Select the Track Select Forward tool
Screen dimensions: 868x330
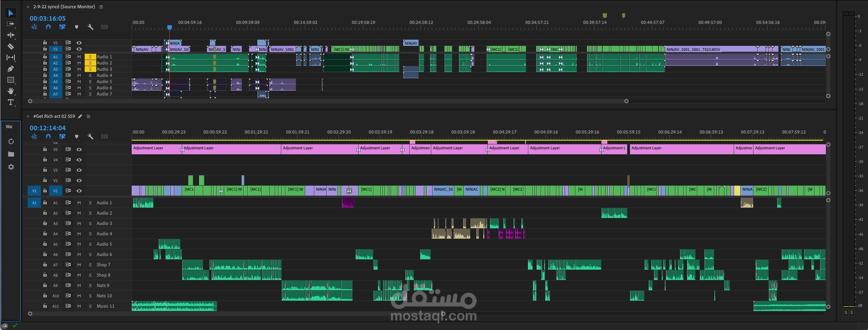tap(11, 24)
